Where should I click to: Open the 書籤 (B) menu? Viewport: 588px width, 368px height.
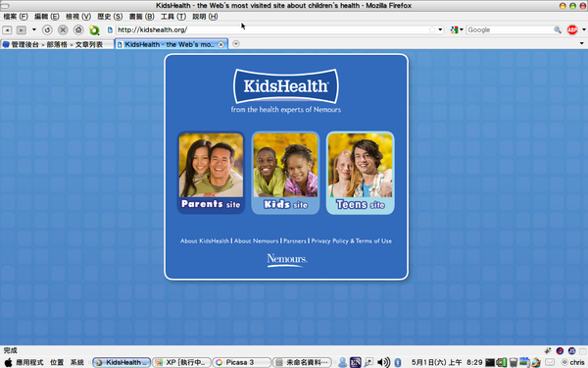tap(142, 17)
